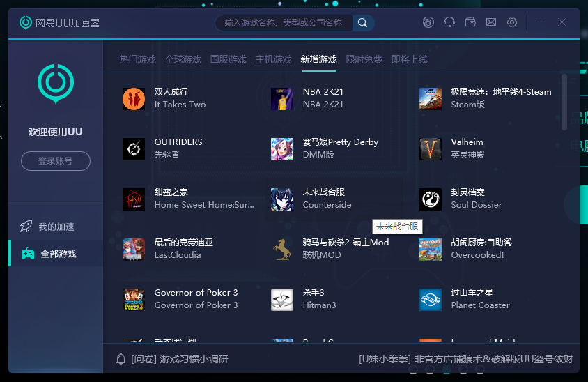Select the 最后的克劳迪亚 title
The image size is (588, 382).
184,243
